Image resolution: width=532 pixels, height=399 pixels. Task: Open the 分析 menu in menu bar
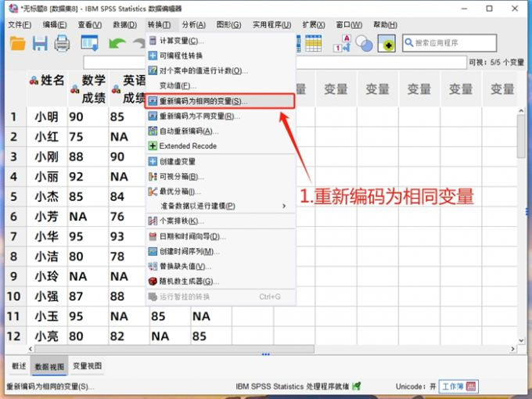point(193,25)
